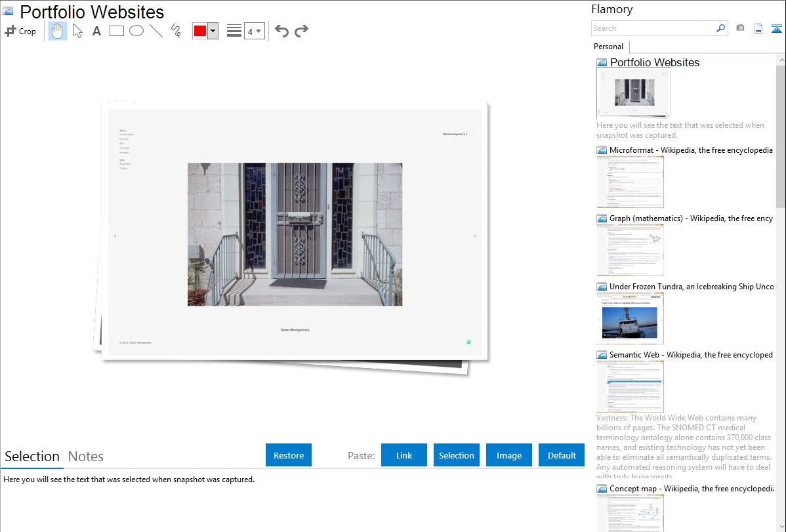786x532 pixels.
Task: Activate the hand pan tool
Action: [58, 31]
